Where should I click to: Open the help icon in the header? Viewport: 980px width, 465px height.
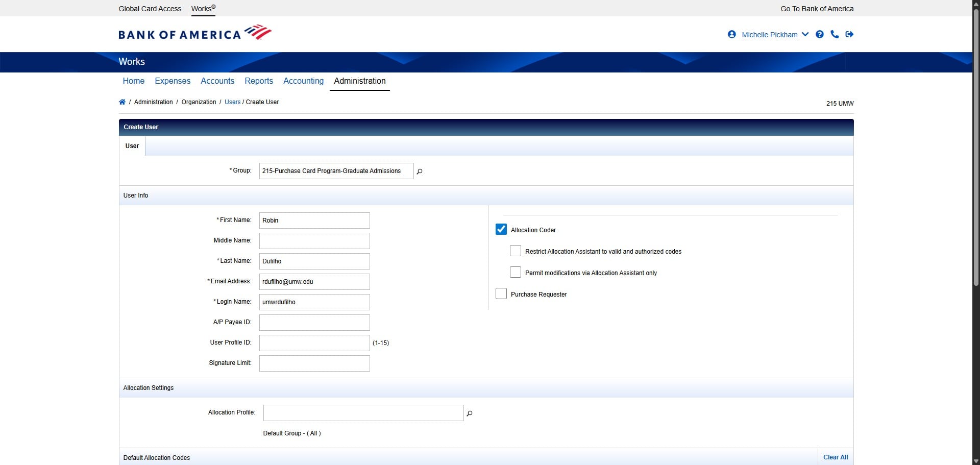pyautogui.click(x=820, y=34)
